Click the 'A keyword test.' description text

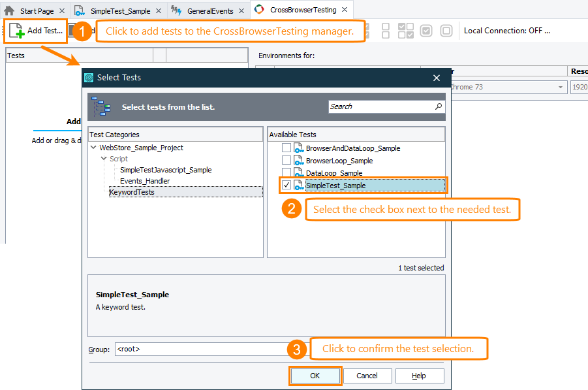click(120, 307)
